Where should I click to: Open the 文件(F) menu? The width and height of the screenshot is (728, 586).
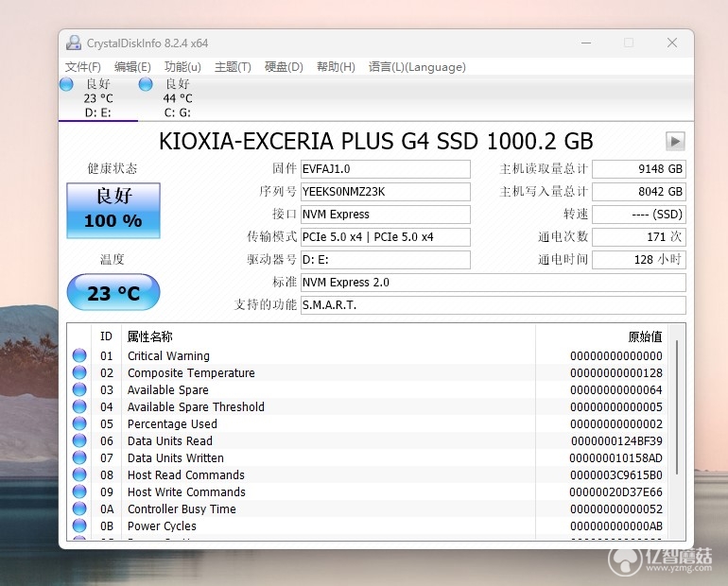click(82, 67)
